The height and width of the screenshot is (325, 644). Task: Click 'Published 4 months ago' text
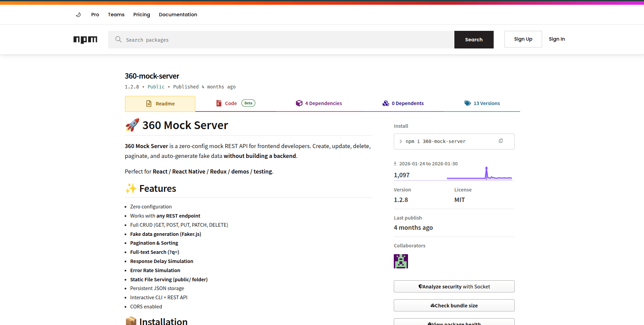[205, 87]
